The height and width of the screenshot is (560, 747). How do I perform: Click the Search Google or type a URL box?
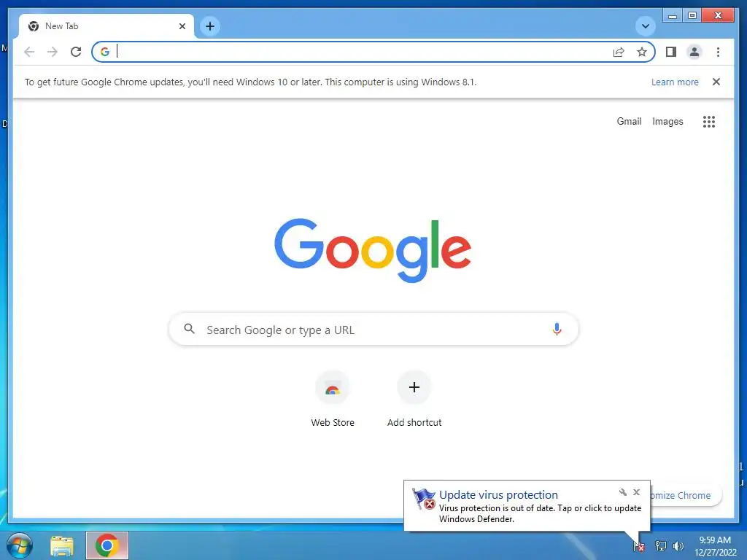pos(373,329)
